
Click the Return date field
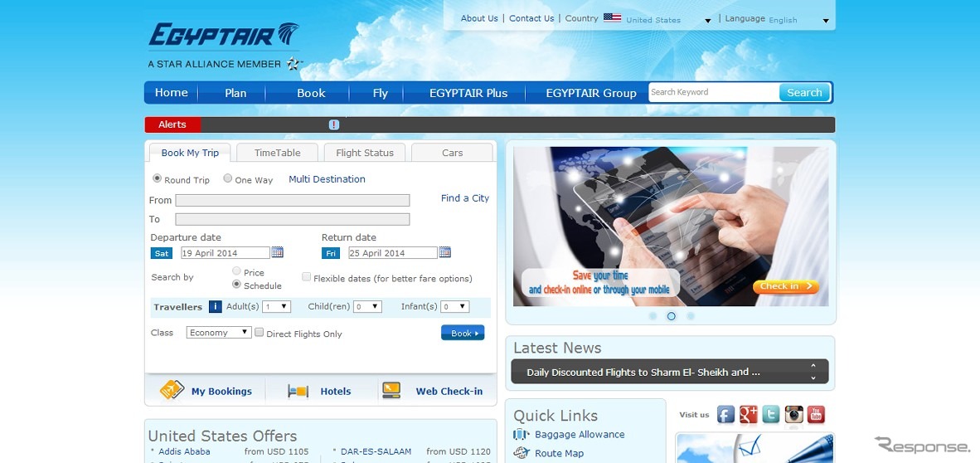[x=392, y=253]
